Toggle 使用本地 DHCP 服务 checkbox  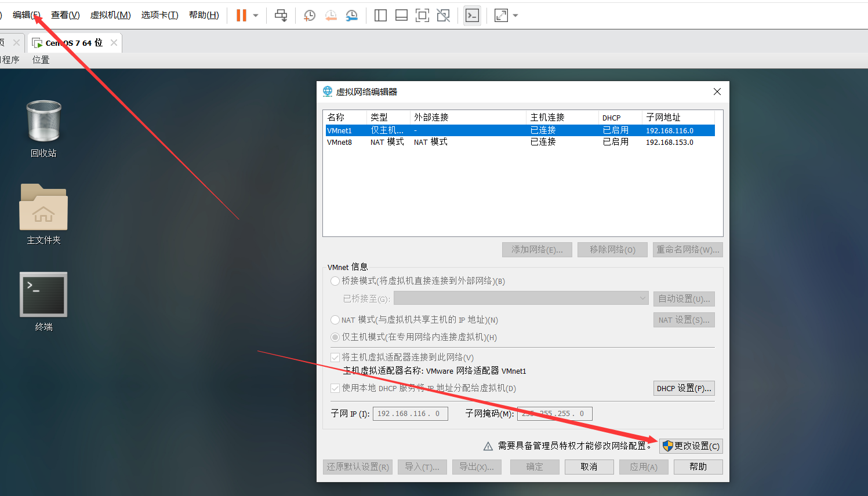(335, 388)
